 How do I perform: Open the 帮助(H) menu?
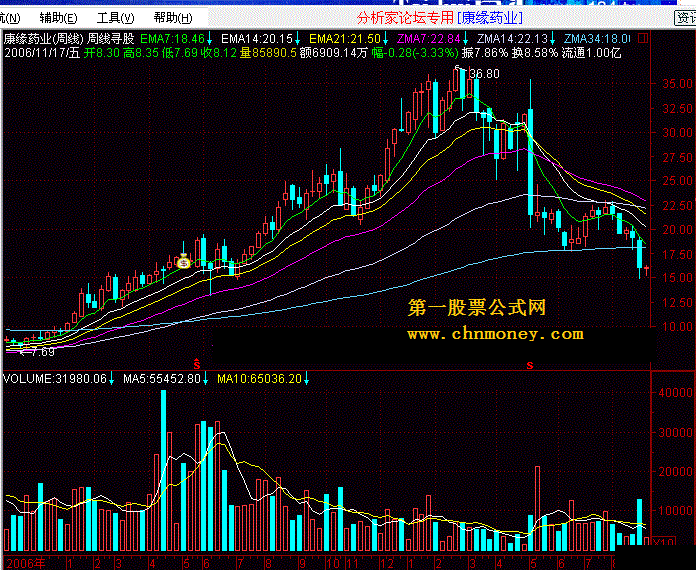(x=173, y=18)
